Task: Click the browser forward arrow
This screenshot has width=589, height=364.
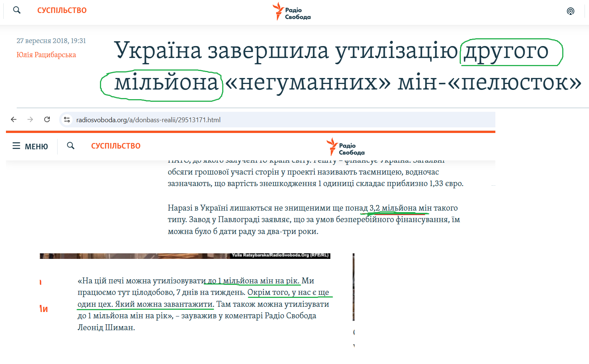Action: 30,119
